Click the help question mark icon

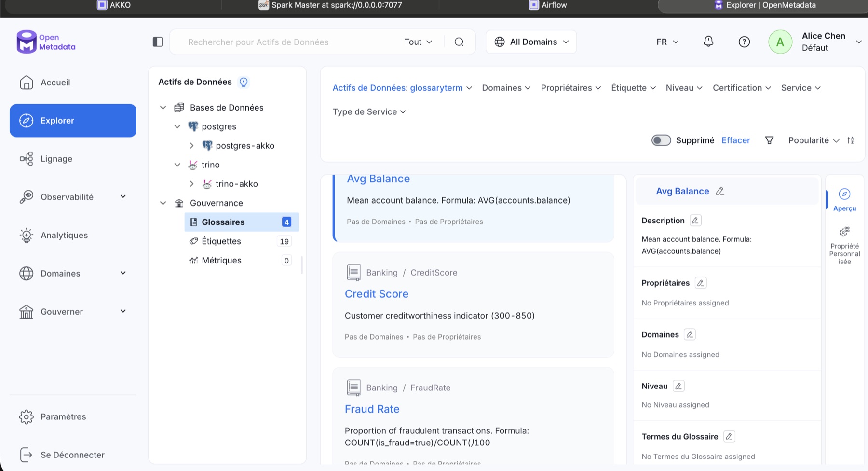[744, 42]
